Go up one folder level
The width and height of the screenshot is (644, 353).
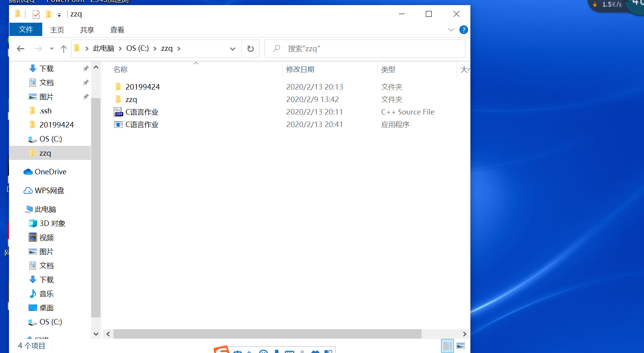click(64, 48)
